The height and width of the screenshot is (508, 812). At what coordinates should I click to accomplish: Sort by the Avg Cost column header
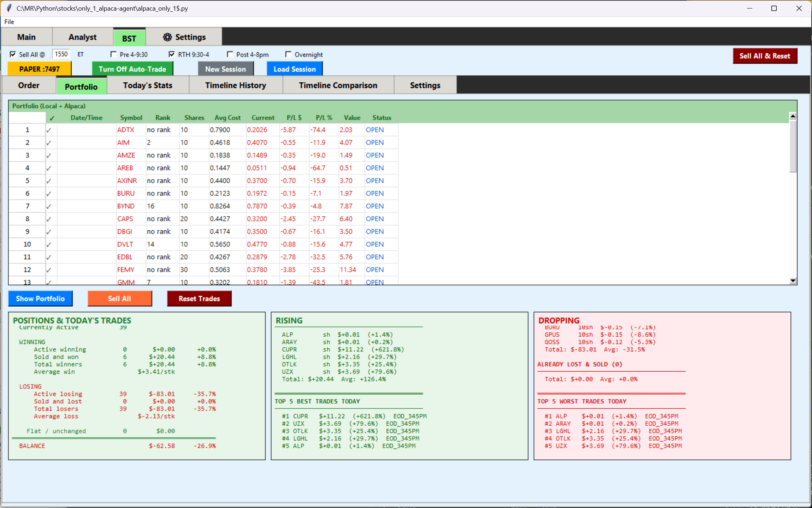pos(227,118)
